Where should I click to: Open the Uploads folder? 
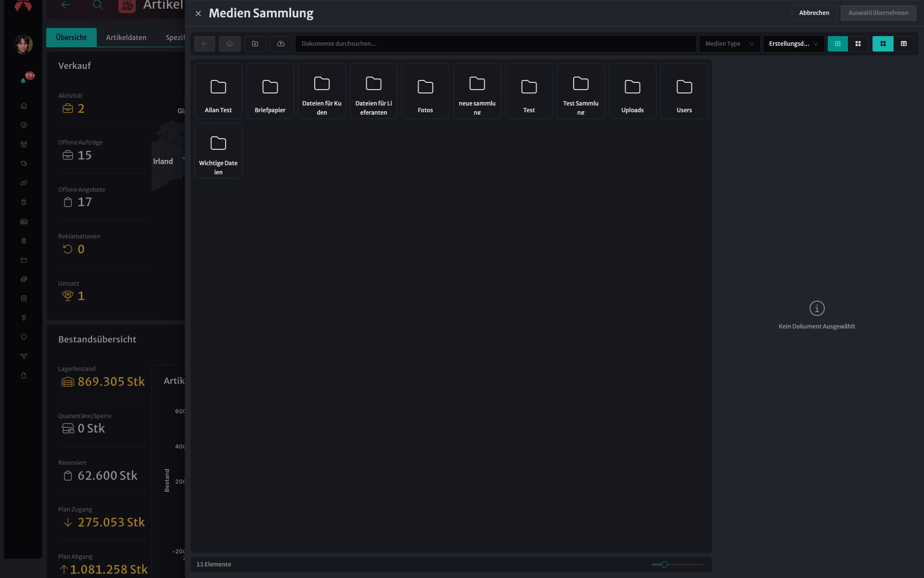(632, 91)
